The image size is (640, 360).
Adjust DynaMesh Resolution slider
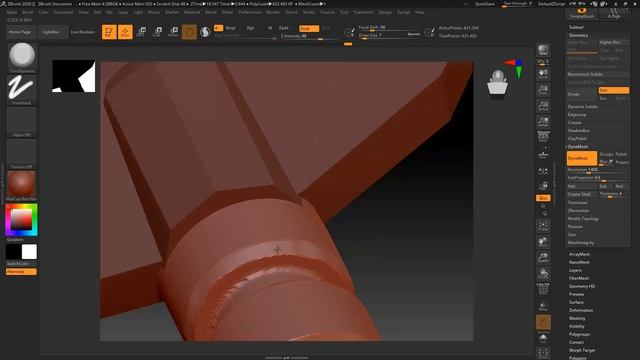coord(598,170)
